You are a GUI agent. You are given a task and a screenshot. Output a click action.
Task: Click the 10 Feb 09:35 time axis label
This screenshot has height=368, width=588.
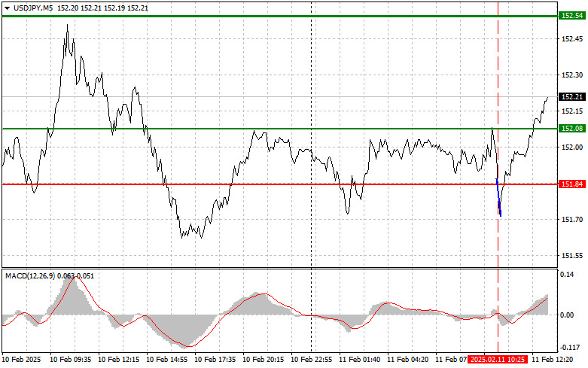click(71, 360)
